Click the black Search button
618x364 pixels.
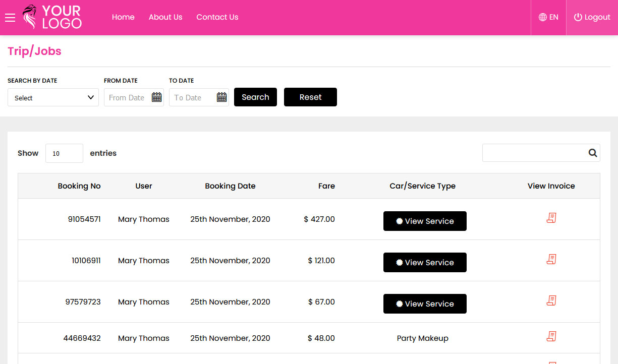coord(255,97)
